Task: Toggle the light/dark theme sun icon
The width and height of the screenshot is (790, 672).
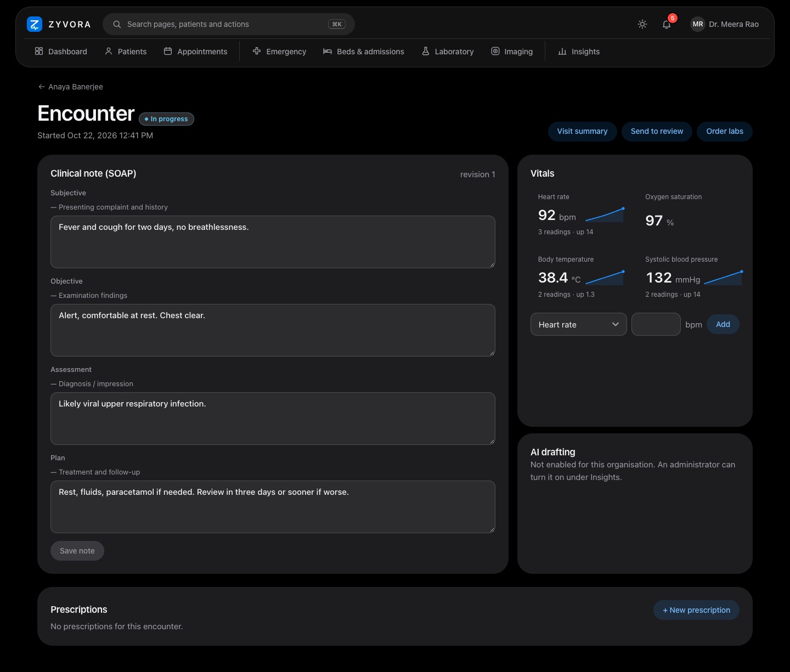Action: pos(642,24)
